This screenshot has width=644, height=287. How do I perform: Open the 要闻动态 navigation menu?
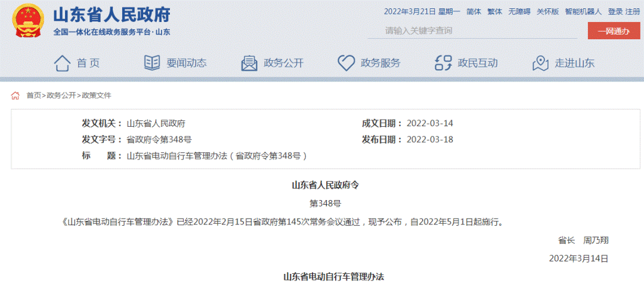click(186, 63)
